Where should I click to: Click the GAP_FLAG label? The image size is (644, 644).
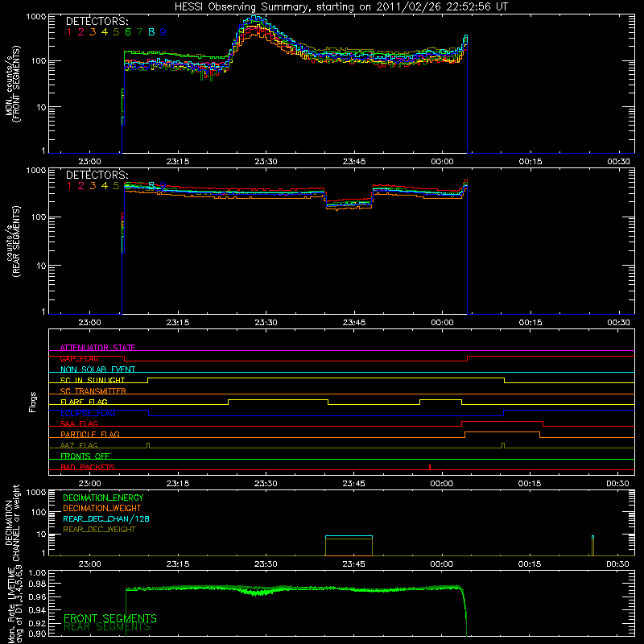pos(79,358)
